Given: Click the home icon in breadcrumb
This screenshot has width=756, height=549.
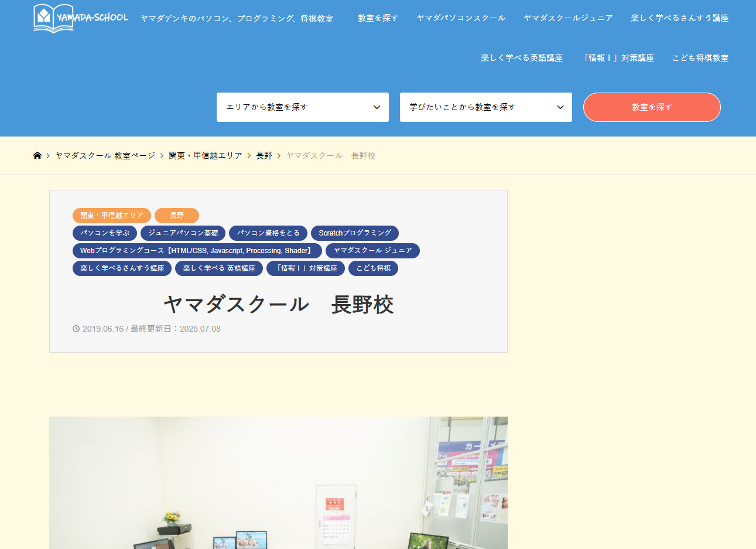Looking at the screenshot, I should pyautogui.click(x=37, y=155).
